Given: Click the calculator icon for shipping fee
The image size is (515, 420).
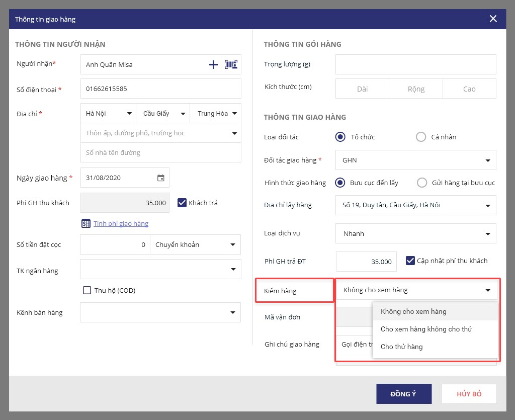Looking at the screenshot, I should tap(86, 223).
